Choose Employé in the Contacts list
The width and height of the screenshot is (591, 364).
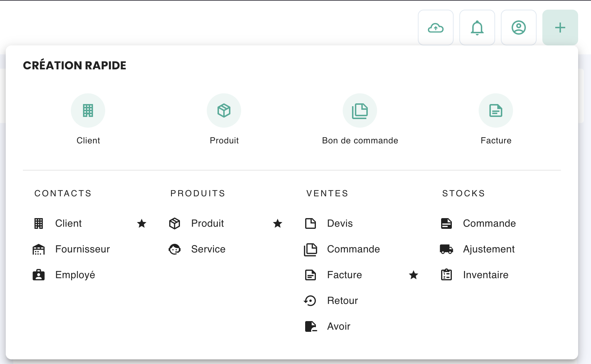click(x=75, y=275)
